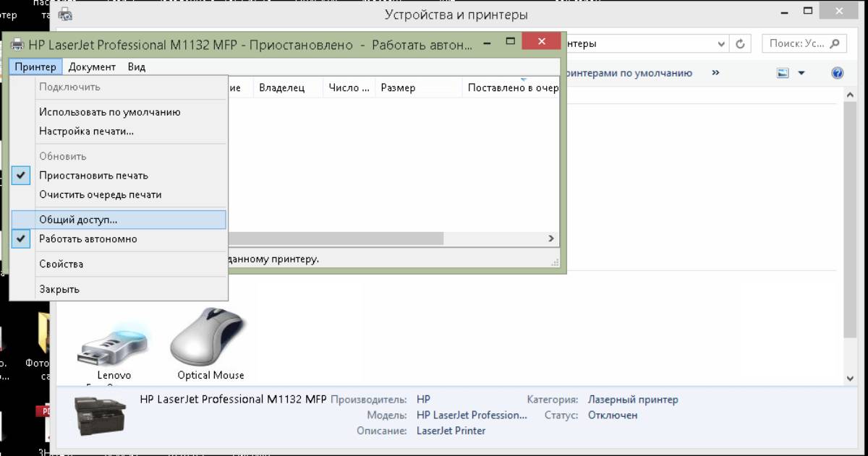Select the Lenovo USB device icon

click(114, 349)
